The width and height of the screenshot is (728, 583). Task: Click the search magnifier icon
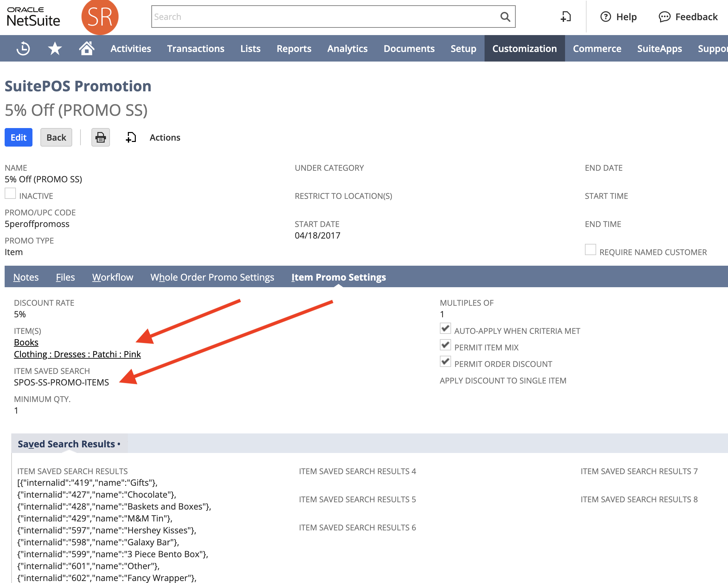tap(505, 17)
